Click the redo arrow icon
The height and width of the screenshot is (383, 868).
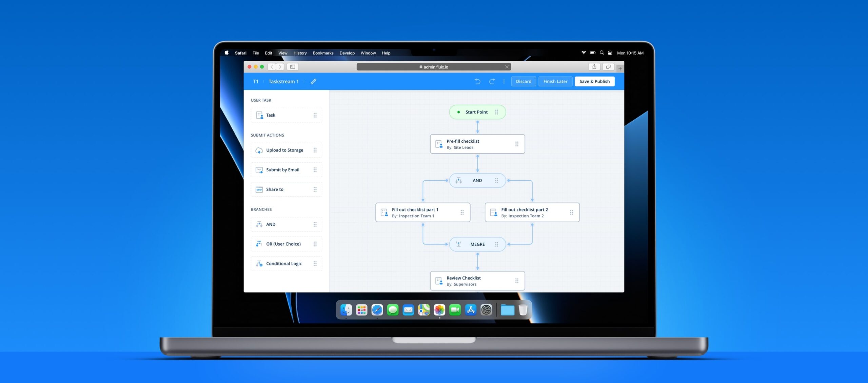point(492,81)
